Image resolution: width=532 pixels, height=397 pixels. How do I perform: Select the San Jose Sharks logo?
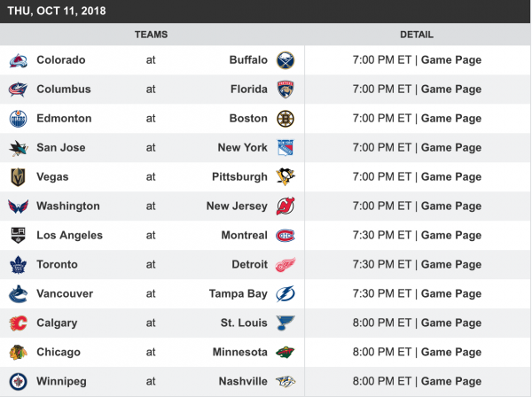pyautogui.click(x=19, y=148)
